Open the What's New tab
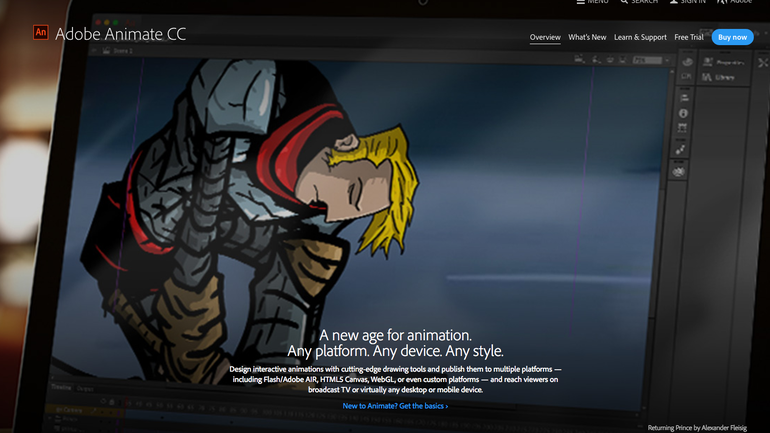The image size is (770, 433). pyautogui.click(x=587, y=37)
